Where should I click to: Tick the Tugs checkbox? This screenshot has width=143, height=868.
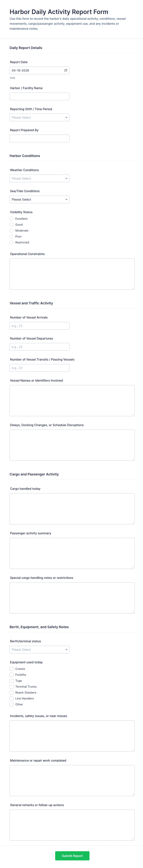(x=11, y=681)
